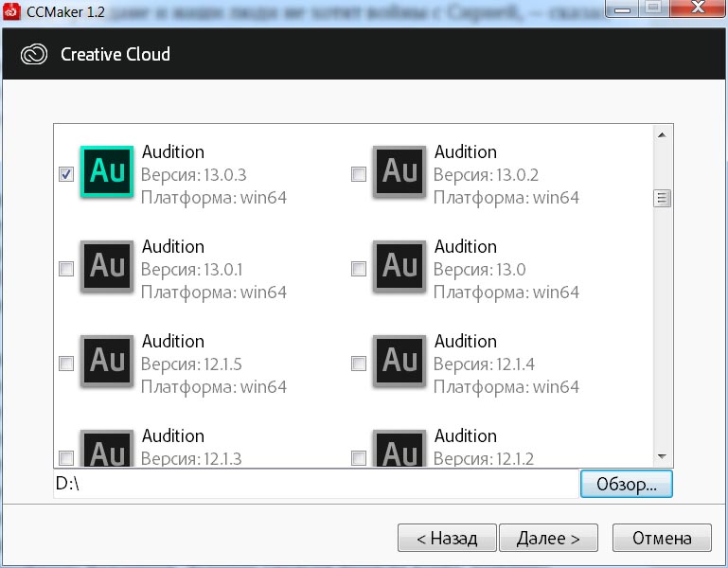This screenshot has width=728, height=568.
Task: Click the text Версия: 13.0
Action: (x=480, y=270)
